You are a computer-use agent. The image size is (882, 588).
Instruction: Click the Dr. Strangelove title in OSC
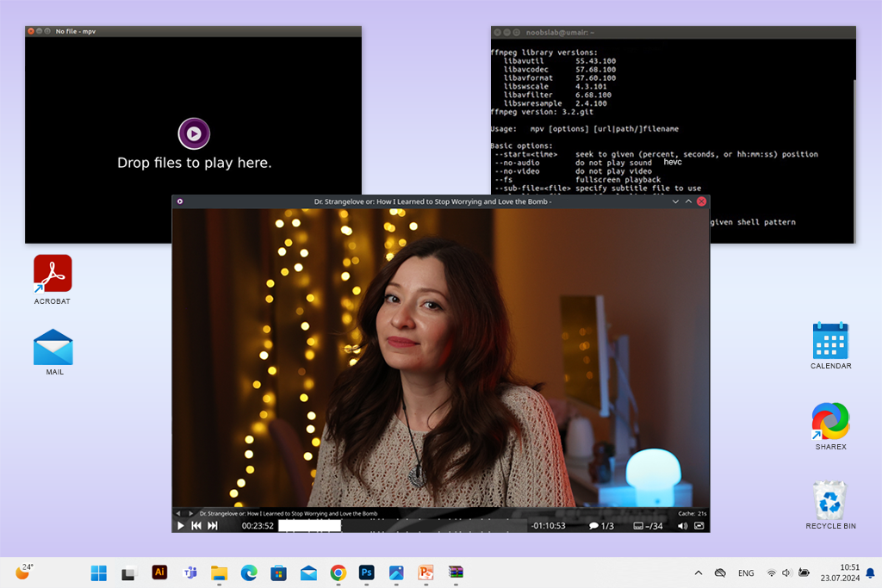pyautogui.click(x=289, y=513)
